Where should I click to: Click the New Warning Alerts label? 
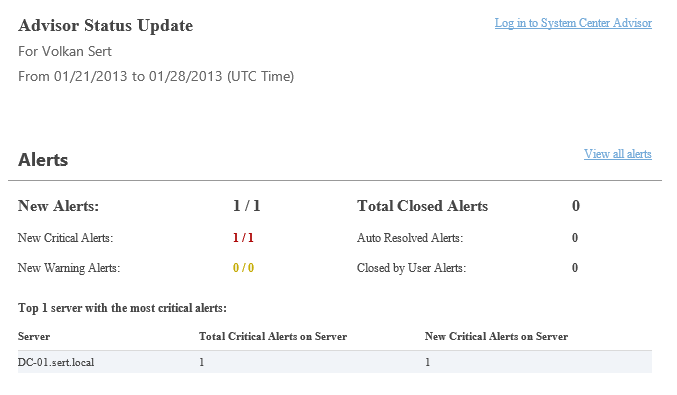(69, 268)
